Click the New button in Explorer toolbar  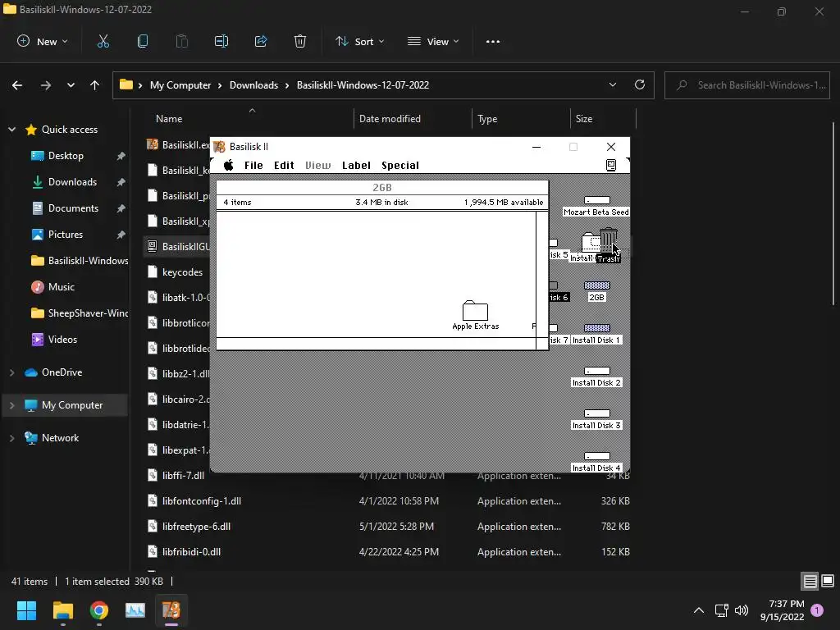pos(43,41)
